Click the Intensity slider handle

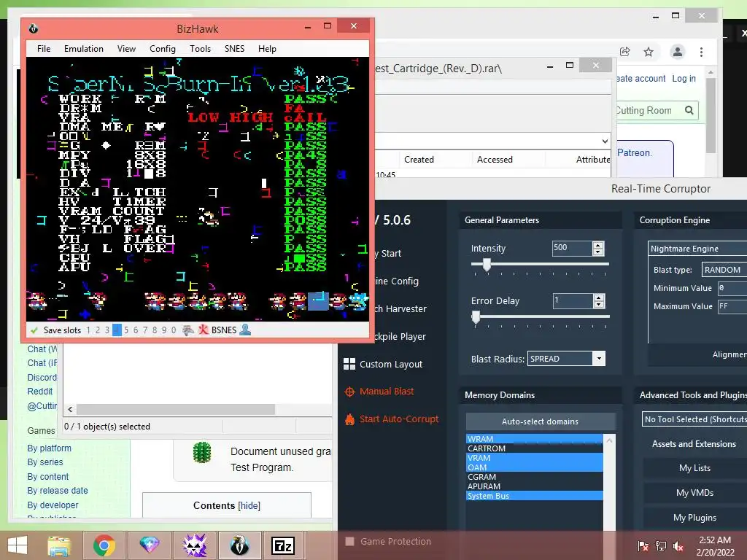tap(487, 265)
